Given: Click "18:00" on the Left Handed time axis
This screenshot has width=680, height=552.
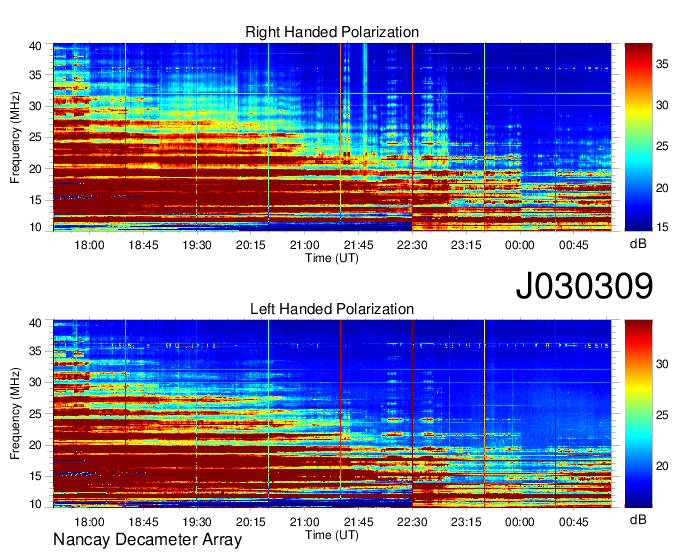Looking at the screenshot, I should pyautogui.click(x=89, y=522).
